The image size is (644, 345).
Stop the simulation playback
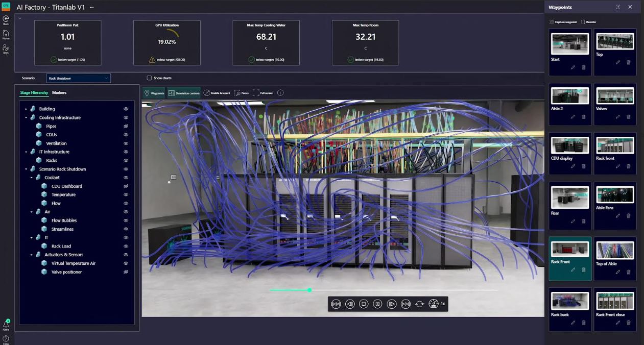(x=364, y=304)
